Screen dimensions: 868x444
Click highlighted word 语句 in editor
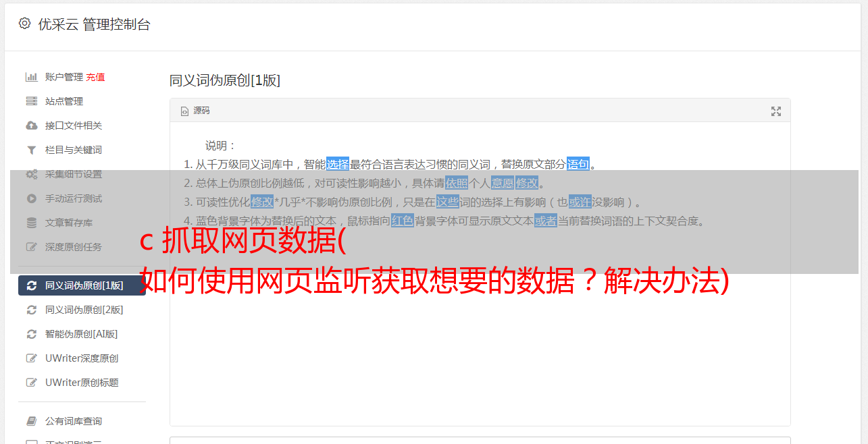pos(578,164)
